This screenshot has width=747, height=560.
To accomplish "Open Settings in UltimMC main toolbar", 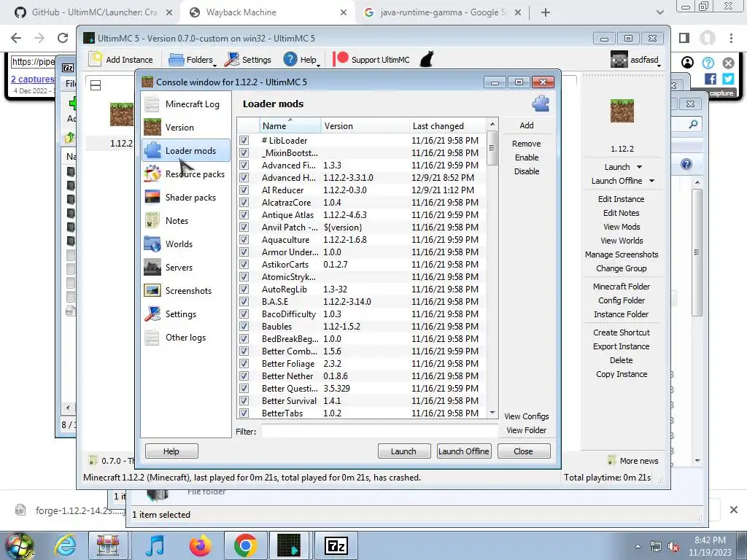I will pos(248,60).
